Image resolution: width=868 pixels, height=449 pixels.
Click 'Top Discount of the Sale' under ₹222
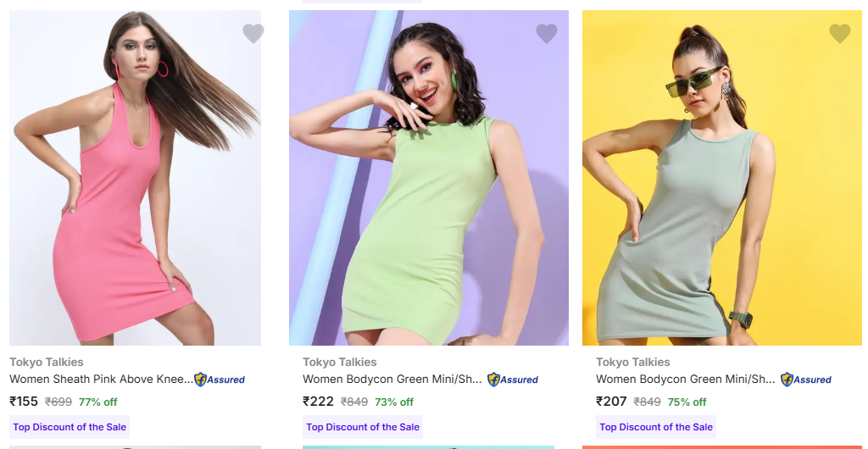tap(363, 427)
